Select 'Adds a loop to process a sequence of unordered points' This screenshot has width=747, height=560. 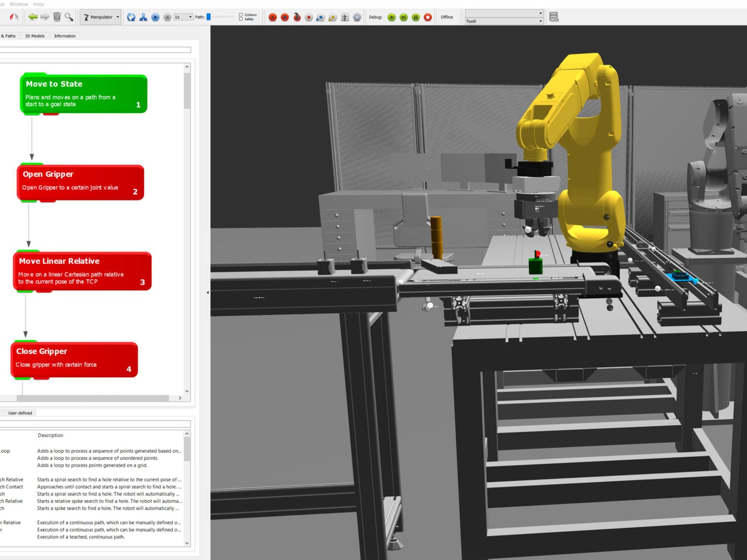coord(97,458)
